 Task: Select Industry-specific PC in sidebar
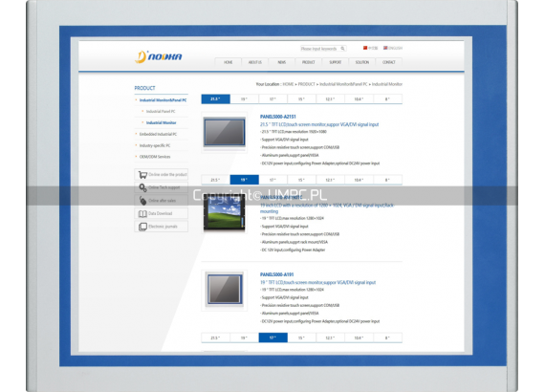click(155, 145)
